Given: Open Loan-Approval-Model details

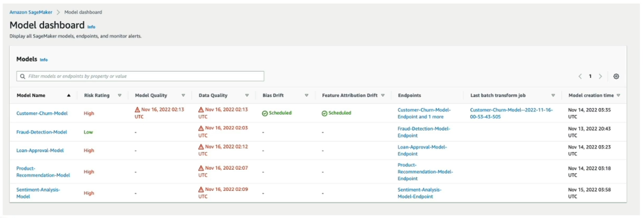Looking at the screenshot, I should click(40, 150).
